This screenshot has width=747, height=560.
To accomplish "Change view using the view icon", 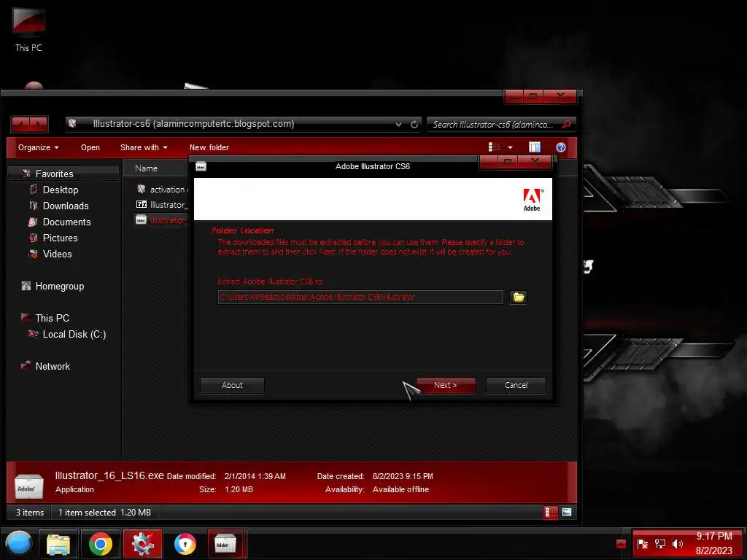I will [x=494, y=147].
